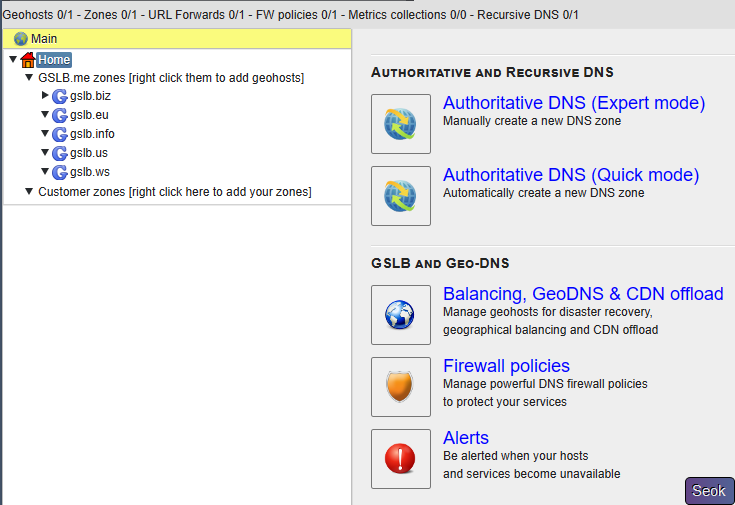Click the Authoritative DNS Quick mode icon

(400, 196)
